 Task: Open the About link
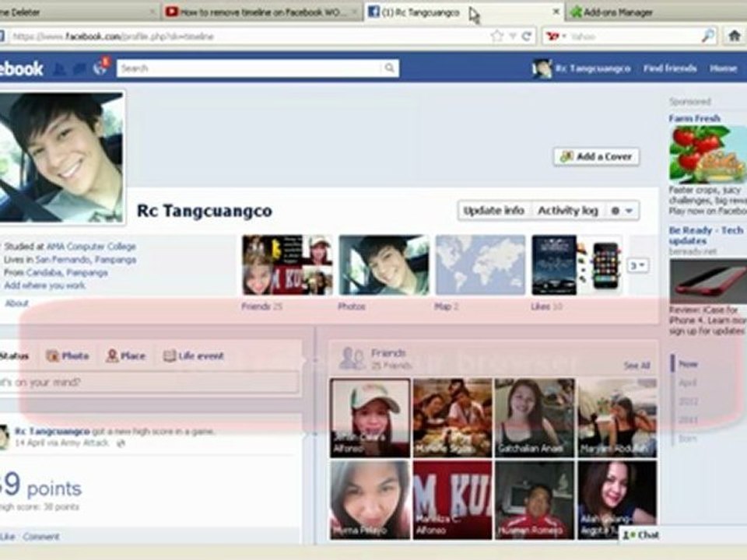point(16,303)
